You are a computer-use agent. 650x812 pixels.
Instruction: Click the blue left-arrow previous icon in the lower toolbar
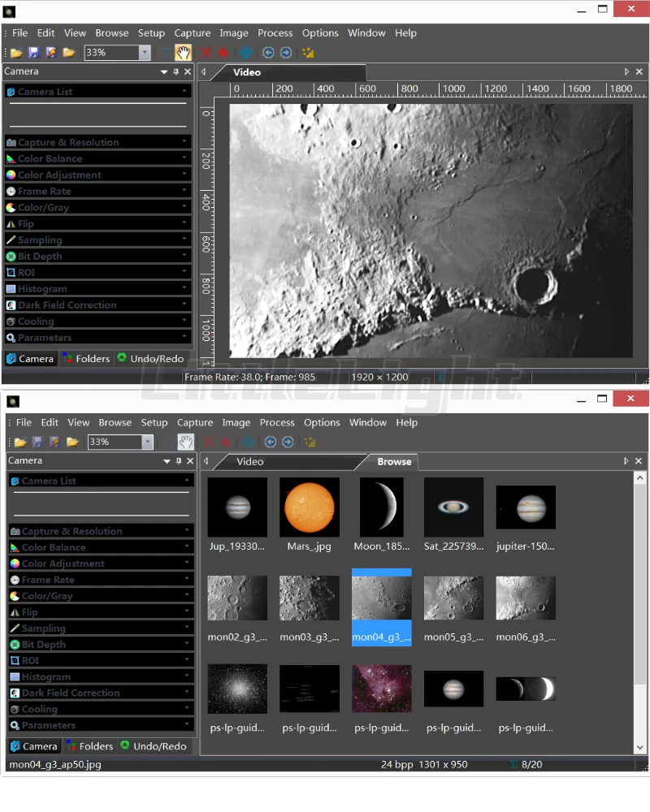coord(271,442)
